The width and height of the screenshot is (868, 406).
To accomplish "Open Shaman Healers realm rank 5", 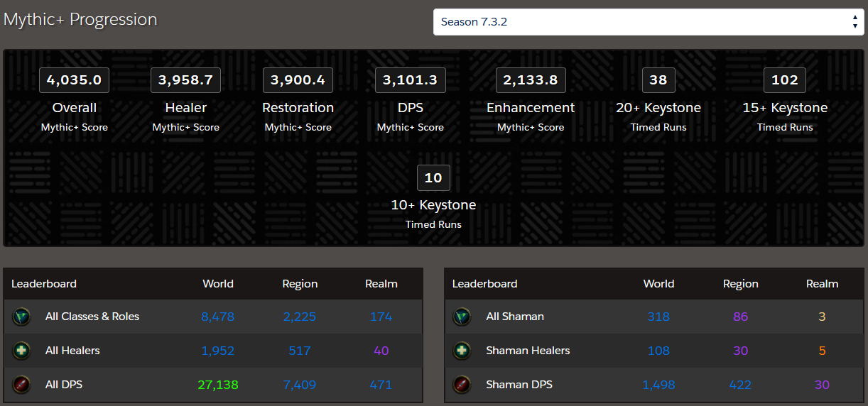I will click(823, 351).
